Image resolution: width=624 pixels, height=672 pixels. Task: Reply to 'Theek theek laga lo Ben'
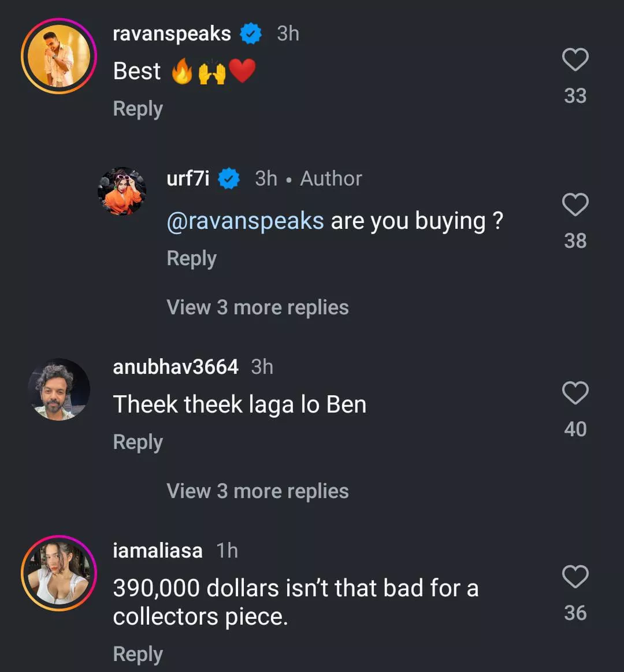coord(138,442)
